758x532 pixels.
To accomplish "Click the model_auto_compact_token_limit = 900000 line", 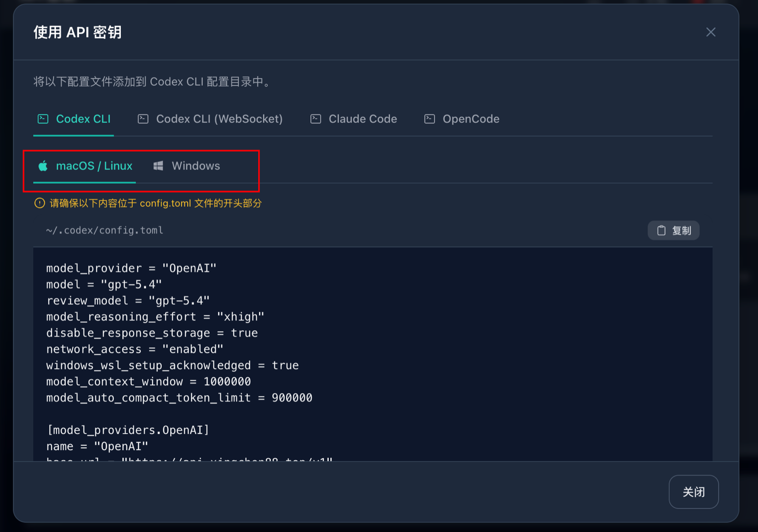I will click(179, 398).
